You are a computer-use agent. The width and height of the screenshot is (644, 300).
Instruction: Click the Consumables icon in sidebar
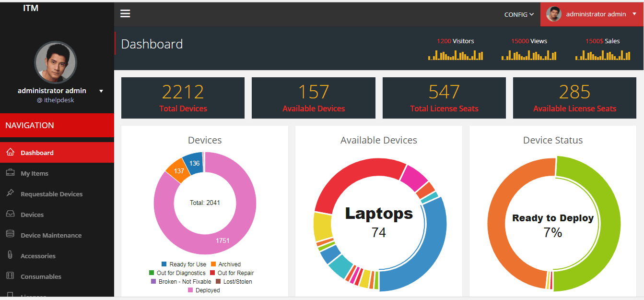click(10, 276)
